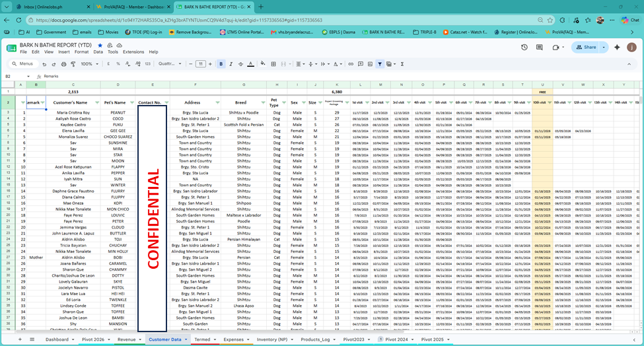Viewport: 644px width, 346px height.
Task: Open the Sheets home logo
Action: click(x=11, y=48)
